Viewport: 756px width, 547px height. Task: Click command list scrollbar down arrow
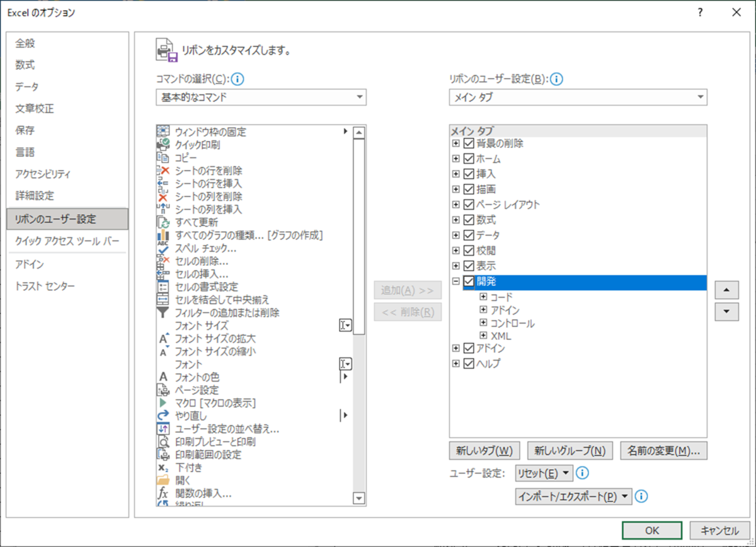360,499
